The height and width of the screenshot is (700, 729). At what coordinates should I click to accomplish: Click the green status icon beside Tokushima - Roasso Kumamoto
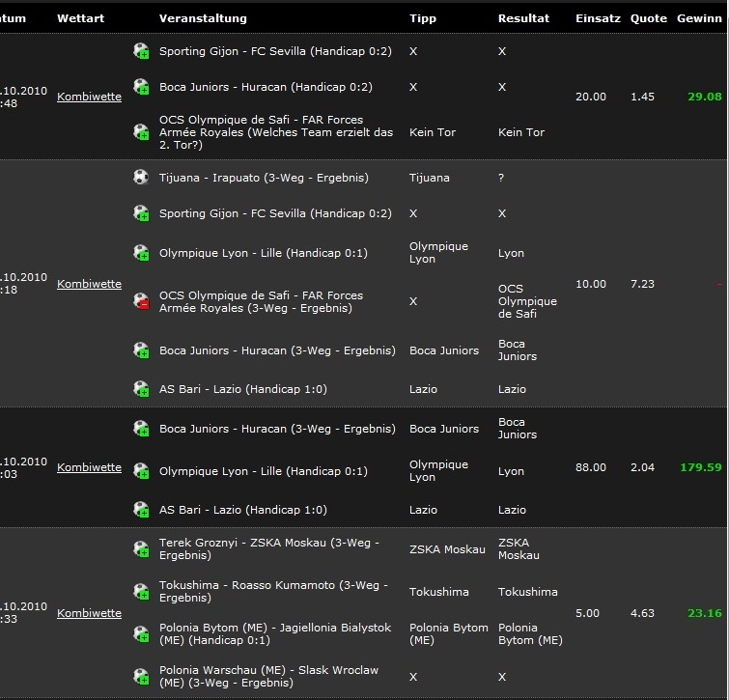pos(141,591)
